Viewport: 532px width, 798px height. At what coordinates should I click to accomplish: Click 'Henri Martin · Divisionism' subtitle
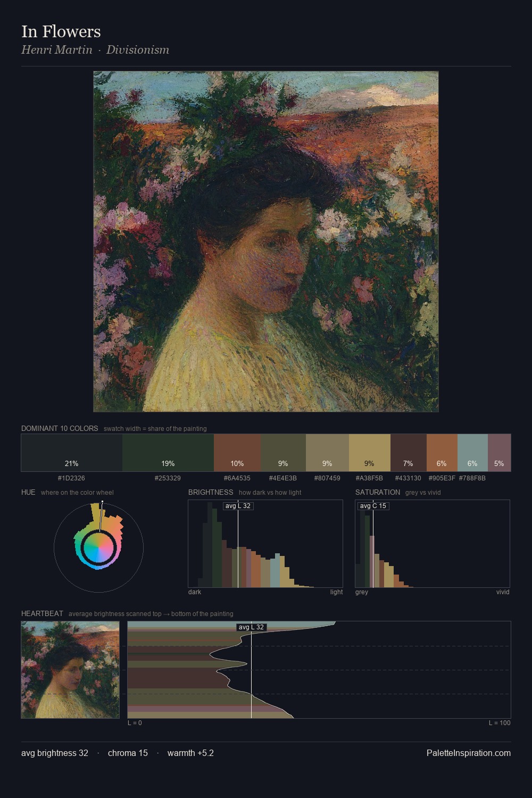pyautogui.click(x=95, y=50)
